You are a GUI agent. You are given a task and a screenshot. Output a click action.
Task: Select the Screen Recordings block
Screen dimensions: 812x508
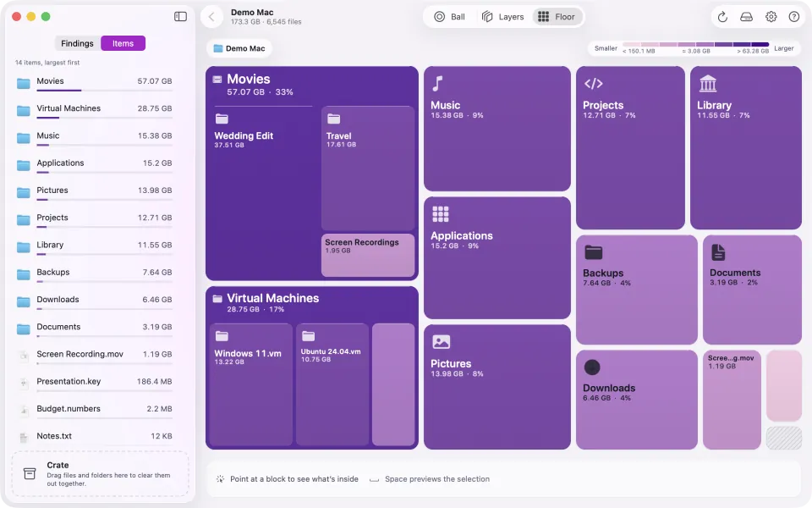pos(368,255)
